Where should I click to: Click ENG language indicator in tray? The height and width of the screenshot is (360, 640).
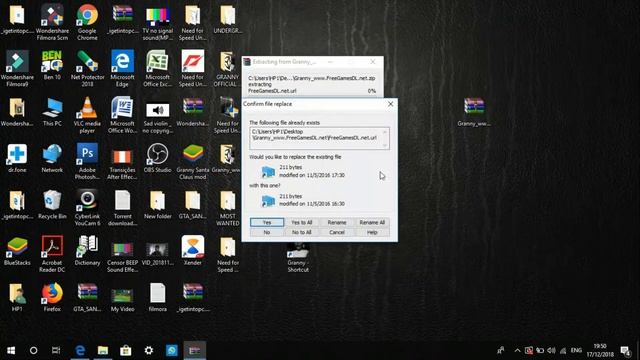576,350
